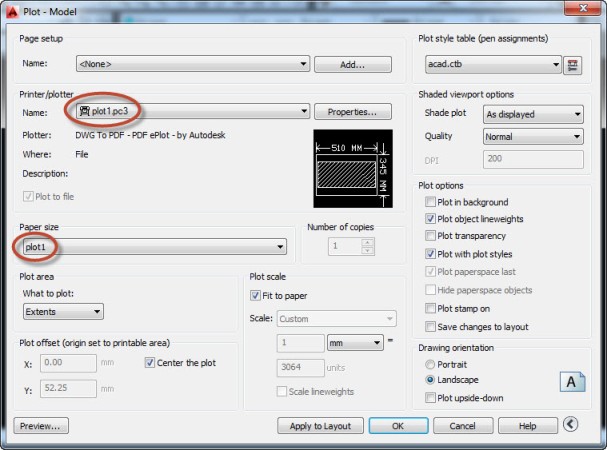
Task: Click the plotter icon beside plot1.pc3
Action: (x=84, y=111)
